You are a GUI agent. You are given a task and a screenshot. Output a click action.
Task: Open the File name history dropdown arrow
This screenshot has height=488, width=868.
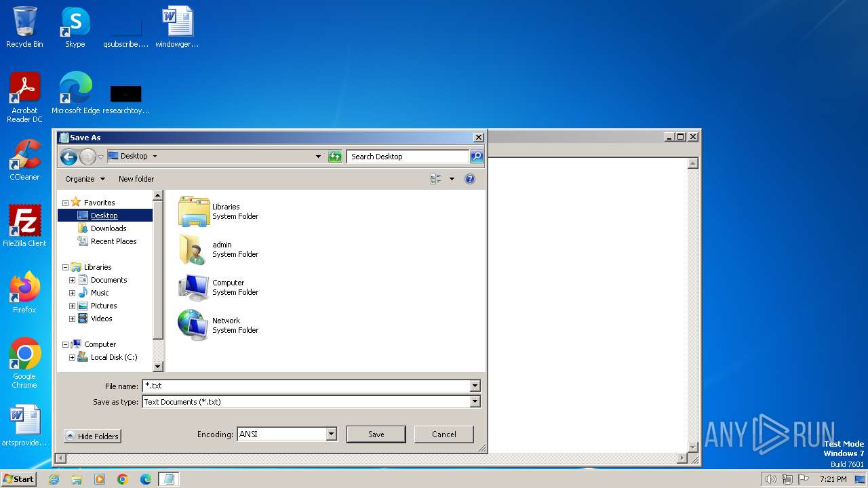point(475,386)
